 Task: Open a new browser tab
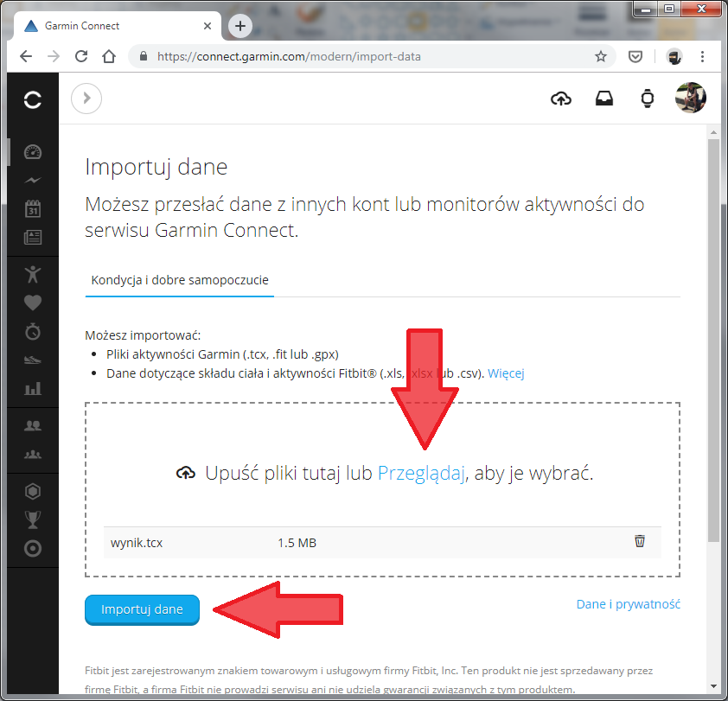pos(240,26)
